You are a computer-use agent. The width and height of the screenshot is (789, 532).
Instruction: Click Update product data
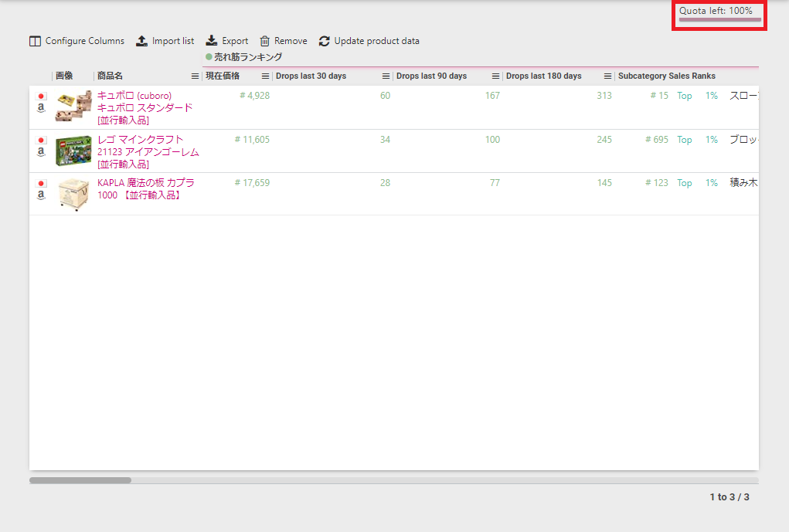(x=369, y=41)
